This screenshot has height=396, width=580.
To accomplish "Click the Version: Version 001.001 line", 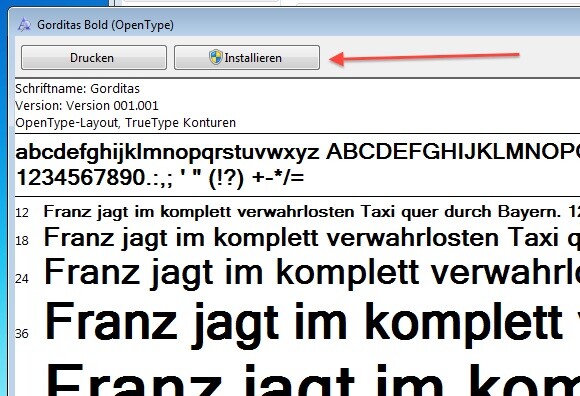I will click(x=87, y=106).
